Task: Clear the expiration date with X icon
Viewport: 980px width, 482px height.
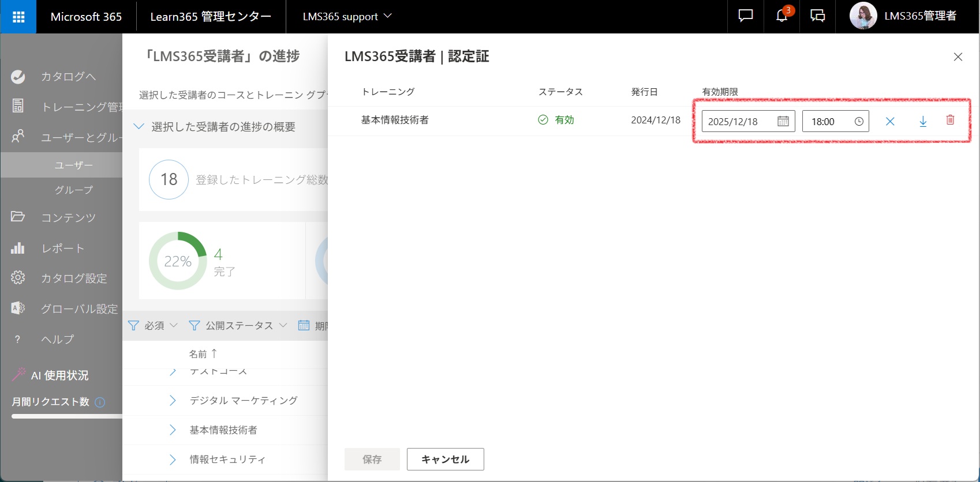Action: click(890, 121)
